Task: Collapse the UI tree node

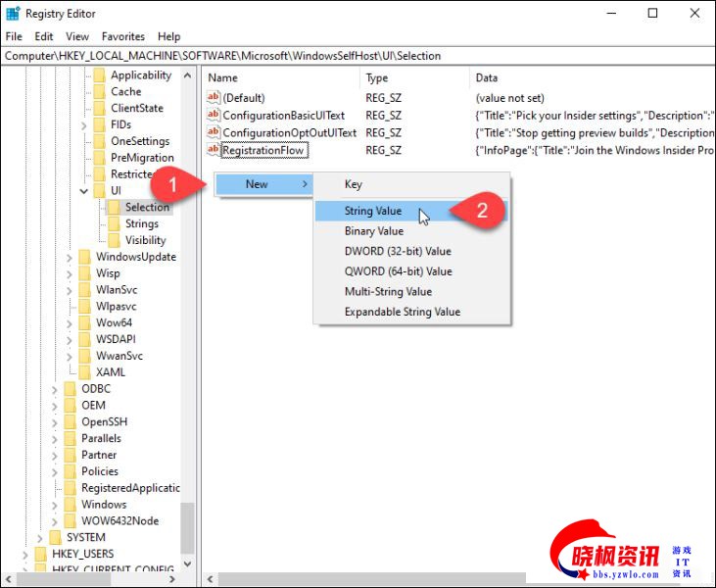Action: 84,191
